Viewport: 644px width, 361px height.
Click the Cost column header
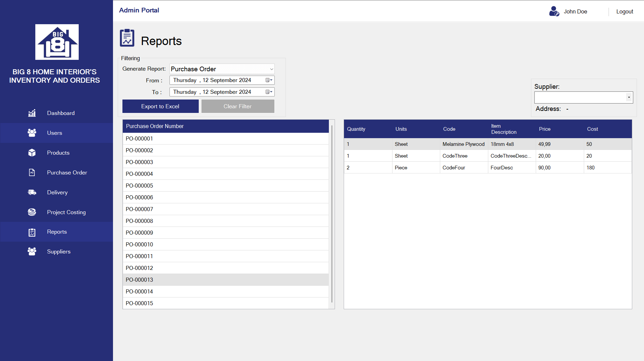tap(608, 129)
